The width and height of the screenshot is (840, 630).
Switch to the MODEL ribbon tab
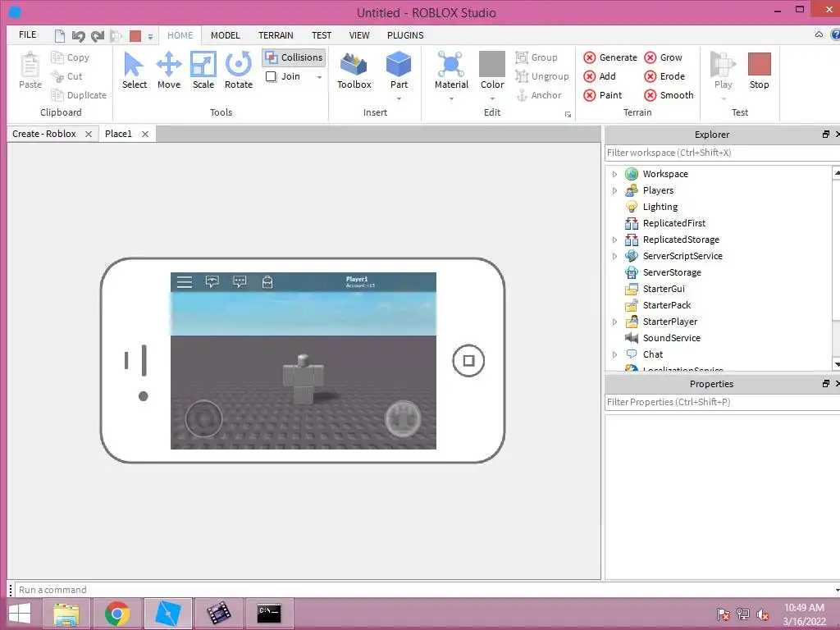coord(225,35)
